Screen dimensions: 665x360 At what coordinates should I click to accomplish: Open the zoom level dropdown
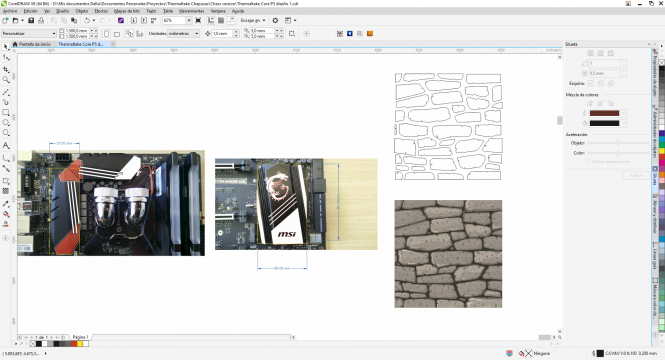189,20
